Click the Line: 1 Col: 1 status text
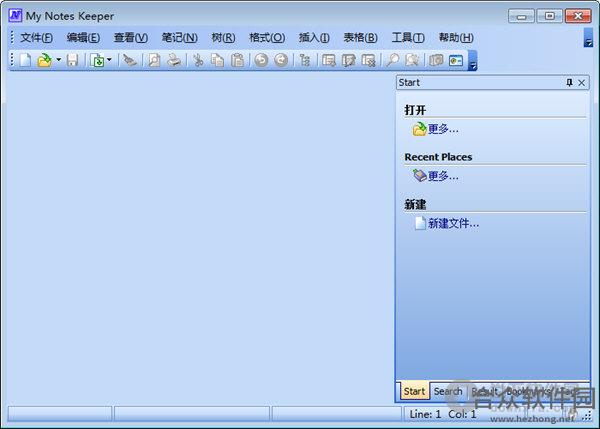This screenshot has height=429, width=600. (x=443, y=414)
